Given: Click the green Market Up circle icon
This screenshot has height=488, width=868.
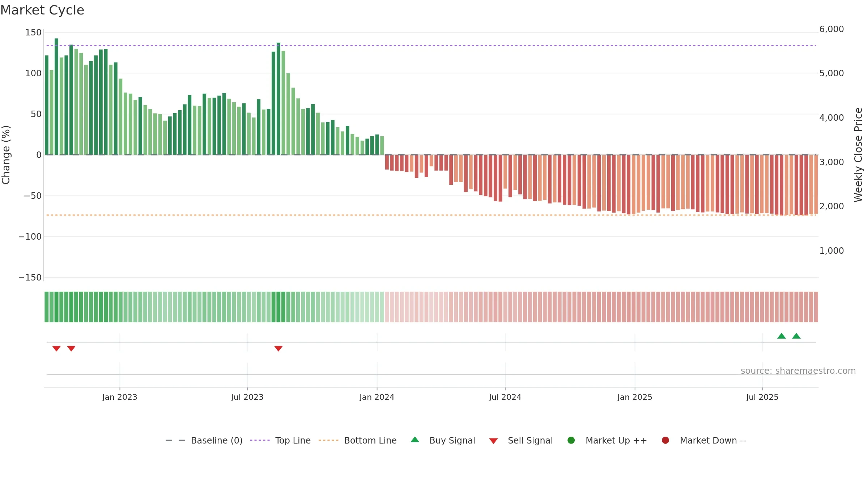Looking at the screenshot, I should click(x=571, y=440).
